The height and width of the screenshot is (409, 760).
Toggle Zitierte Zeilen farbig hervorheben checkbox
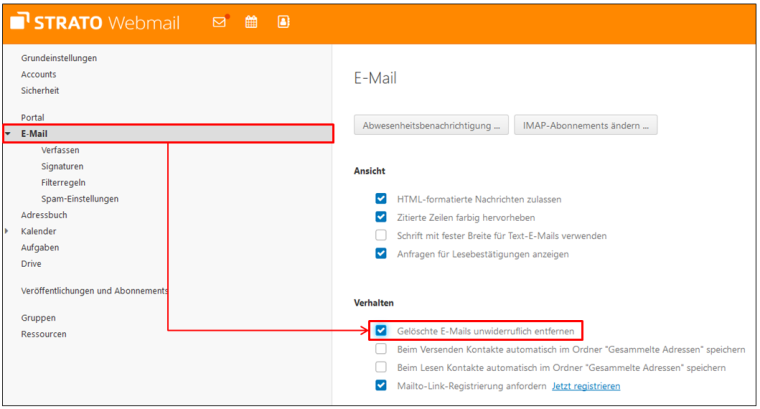380,217
